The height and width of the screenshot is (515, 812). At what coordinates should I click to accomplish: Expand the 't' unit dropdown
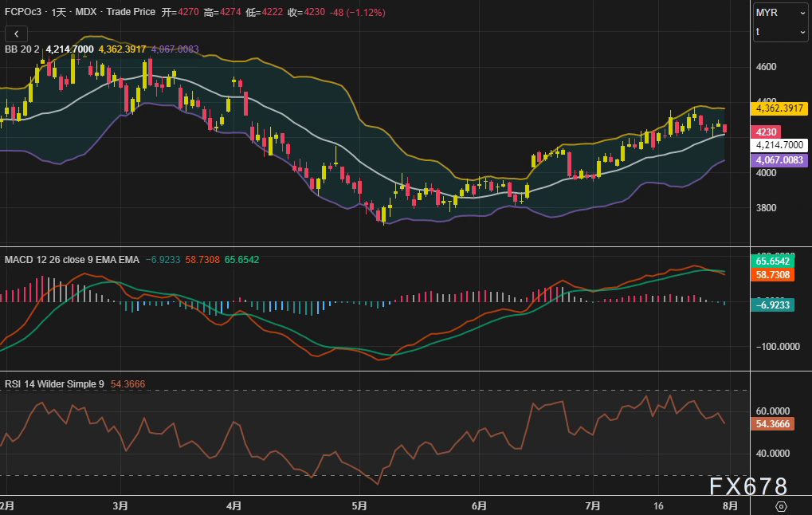(780, 32)
